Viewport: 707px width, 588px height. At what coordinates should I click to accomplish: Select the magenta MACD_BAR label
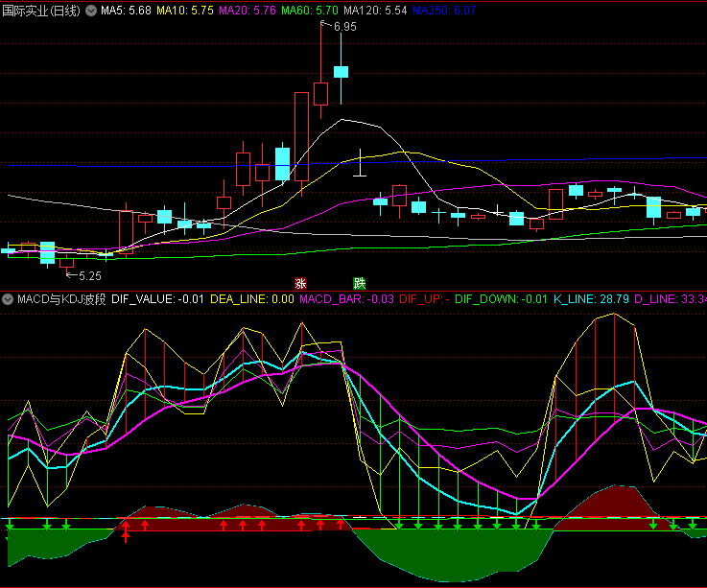[346, 299]
